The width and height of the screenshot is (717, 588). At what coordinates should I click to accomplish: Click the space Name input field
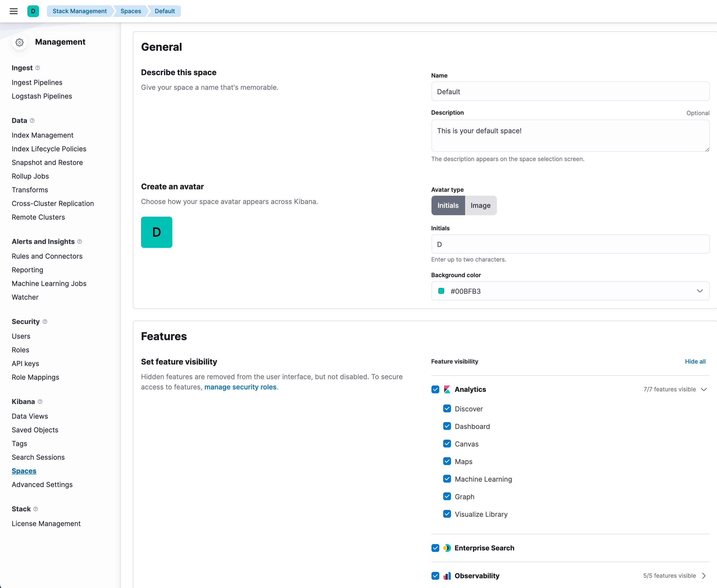coord(570,91)
